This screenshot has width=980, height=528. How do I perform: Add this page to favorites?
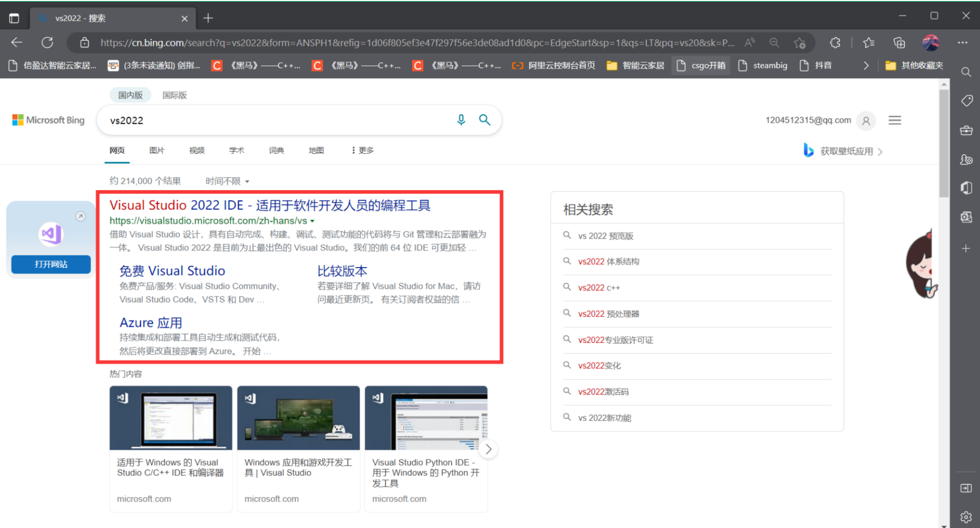[799, 43]
